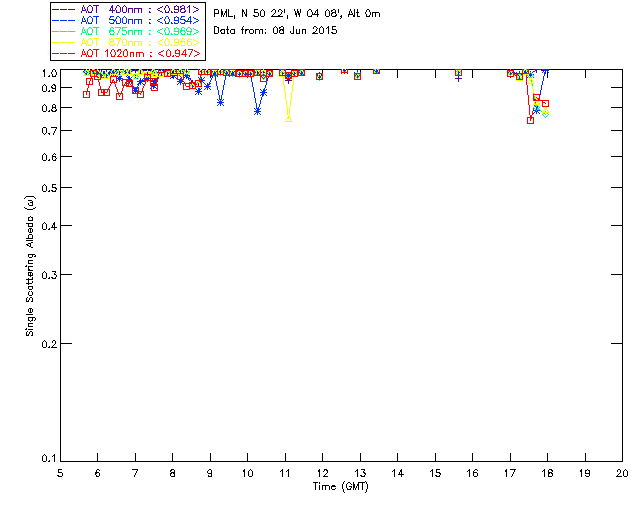Click the y-axis tick label 0.9
Viewport: 640px width, 512px height.
[49, 88]
